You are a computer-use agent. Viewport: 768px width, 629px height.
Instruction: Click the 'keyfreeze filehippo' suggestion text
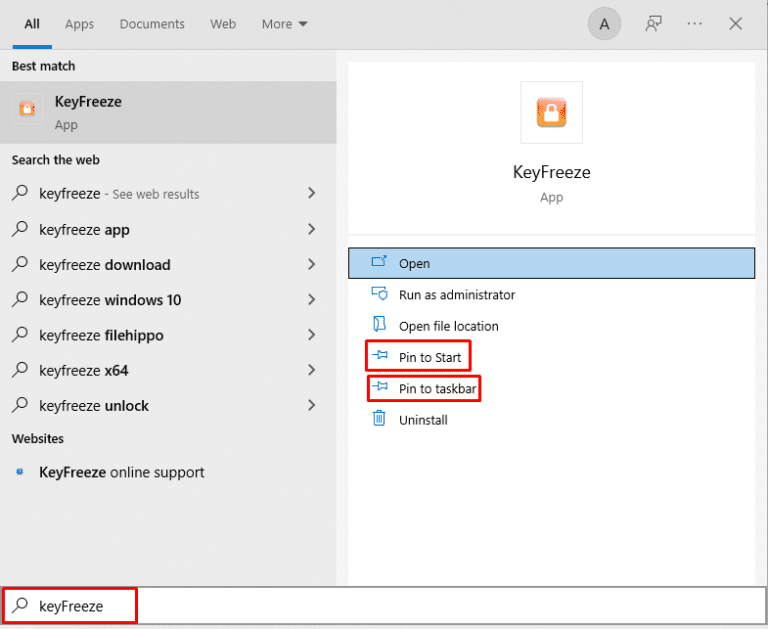[101, 336]
